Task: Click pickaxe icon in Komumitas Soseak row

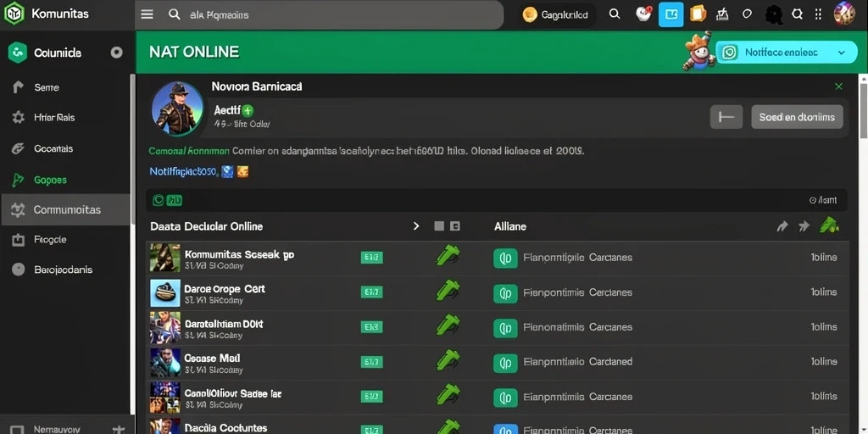Action: pos(448,256)
